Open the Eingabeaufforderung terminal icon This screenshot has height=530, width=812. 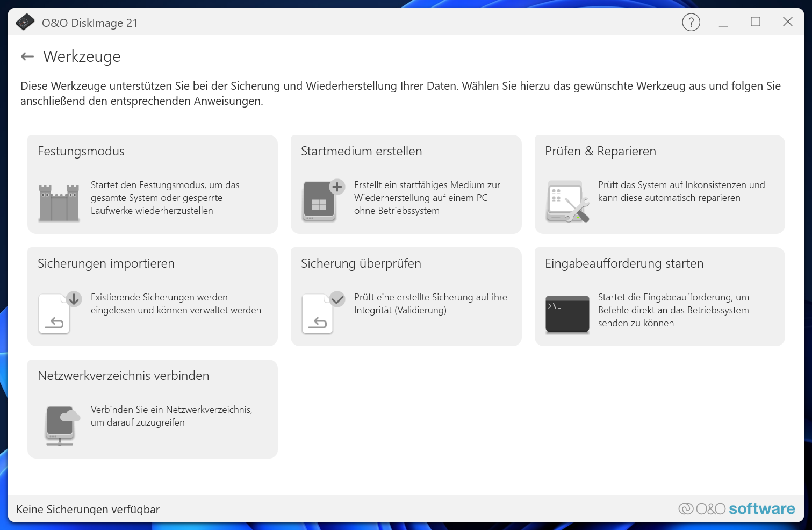point(567,315)
